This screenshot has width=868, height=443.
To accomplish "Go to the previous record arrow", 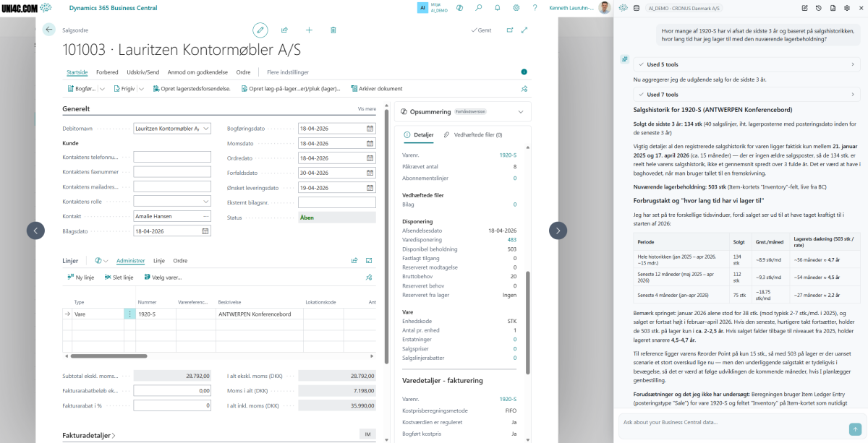I will tap(36, 231).
